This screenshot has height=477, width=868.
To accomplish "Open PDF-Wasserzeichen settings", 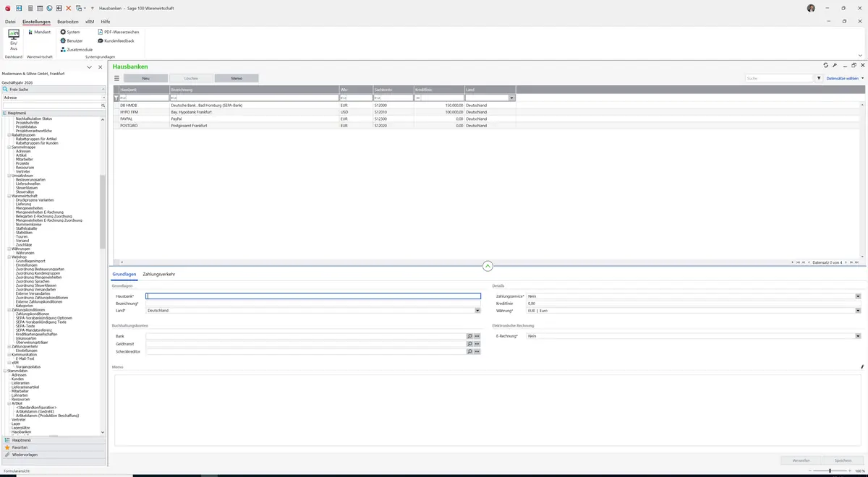I will click(x=119, y=32).
